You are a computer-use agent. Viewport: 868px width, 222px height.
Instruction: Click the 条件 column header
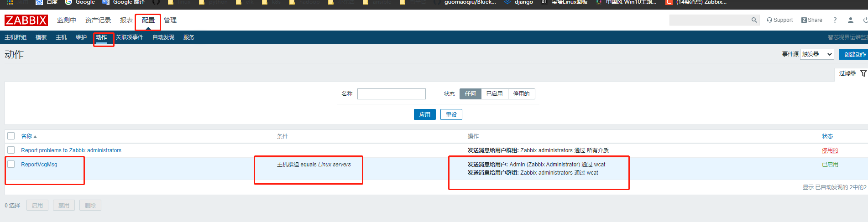point(282,136)
